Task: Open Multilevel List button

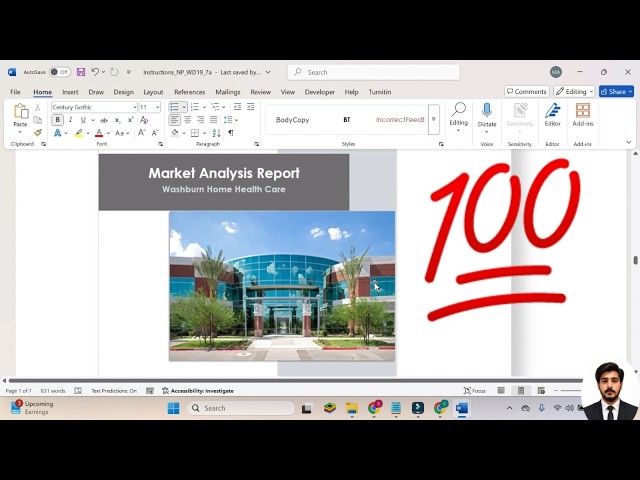Action: tap(215, 107)
